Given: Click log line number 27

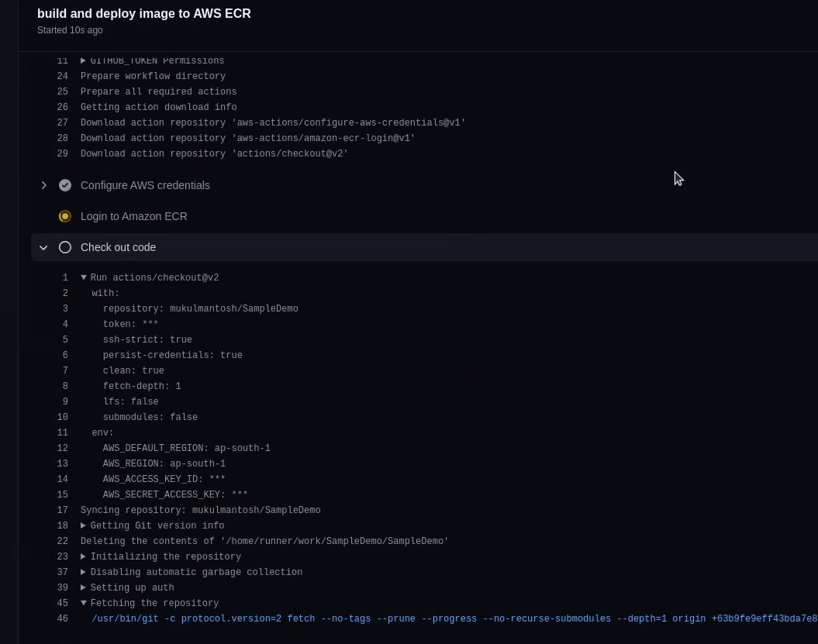Looking at the screenshot, I should (x=62, y=122).
